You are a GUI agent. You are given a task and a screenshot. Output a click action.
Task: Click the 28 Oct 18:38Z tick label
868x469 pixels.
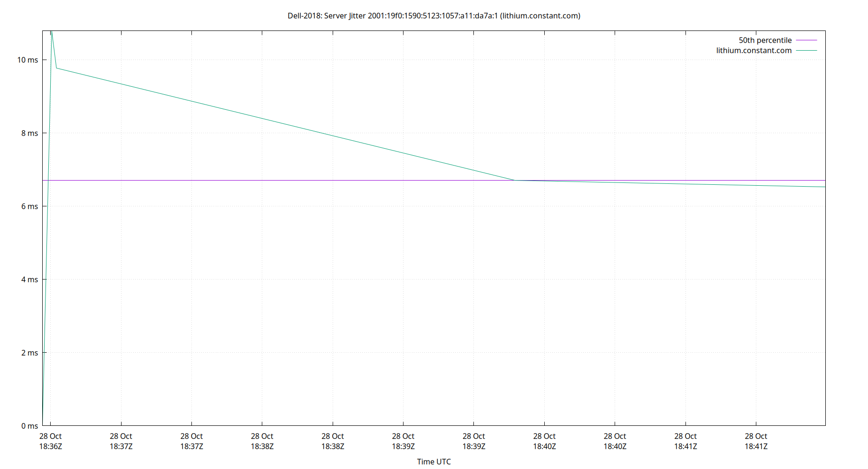coord(263,441)
